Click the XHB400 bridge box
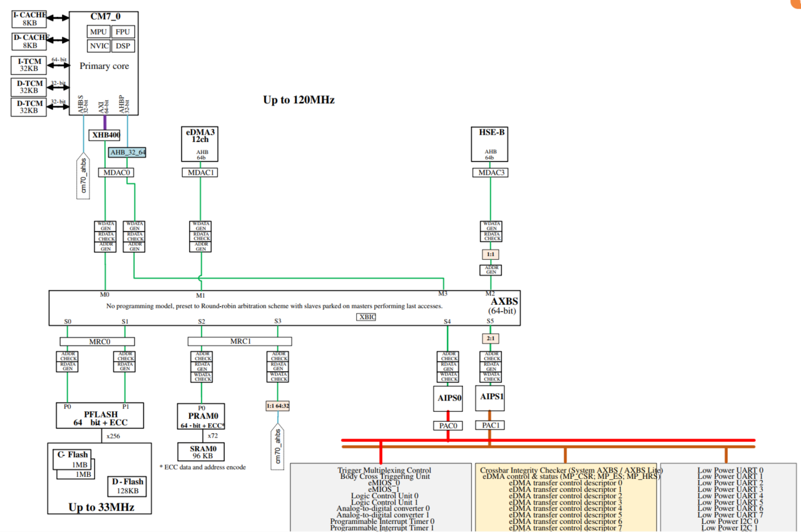This screenshot has width=801, height=532. 105,135
